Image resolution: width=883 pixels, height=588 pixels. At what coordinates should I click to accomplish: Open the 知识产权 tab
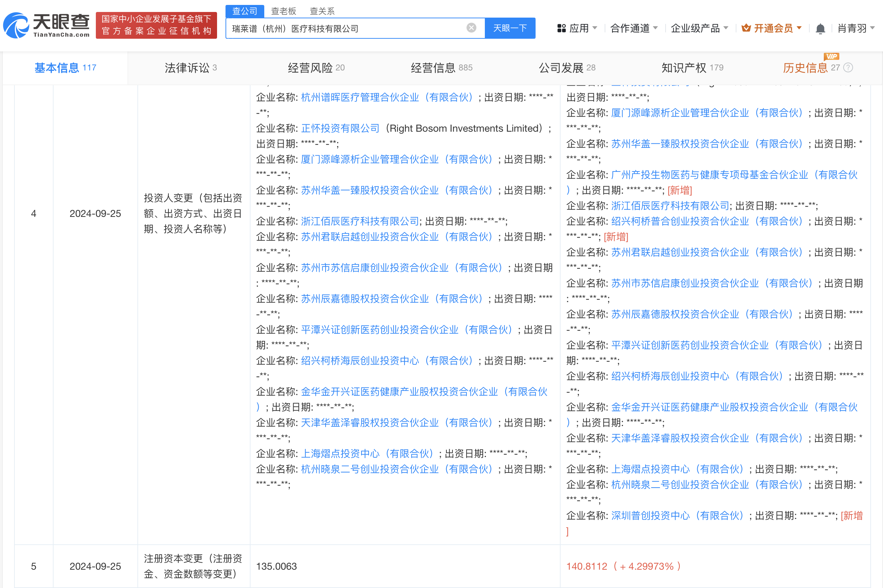tap(692, 68)
